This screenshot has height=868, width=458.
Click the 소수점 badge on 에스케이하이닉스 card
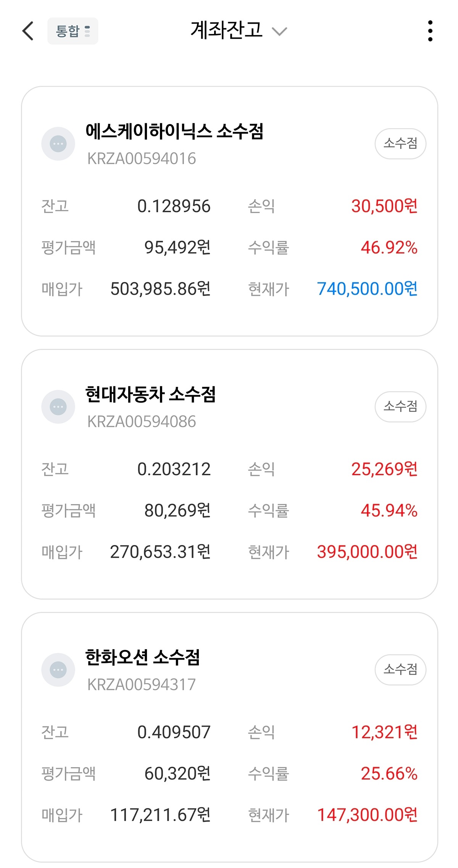[400, 144]
